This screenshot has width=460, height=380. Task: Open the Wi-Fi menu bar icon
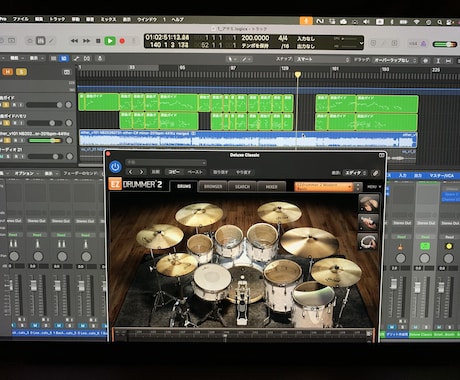click(417, 22)
